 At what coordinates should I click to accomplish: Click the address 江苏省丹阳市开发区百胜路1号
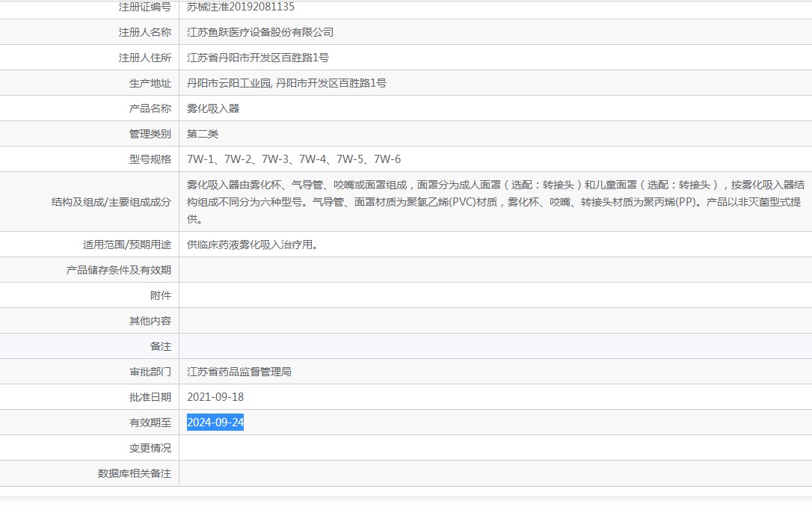pos(258,58)
